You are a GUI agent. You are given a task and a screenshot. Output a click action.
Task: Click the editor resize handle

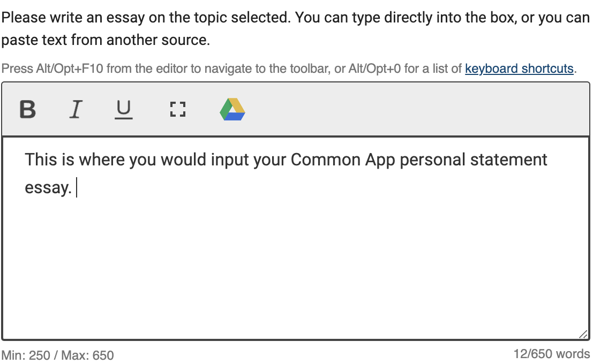pyautogui.click(x=583, y=335)
